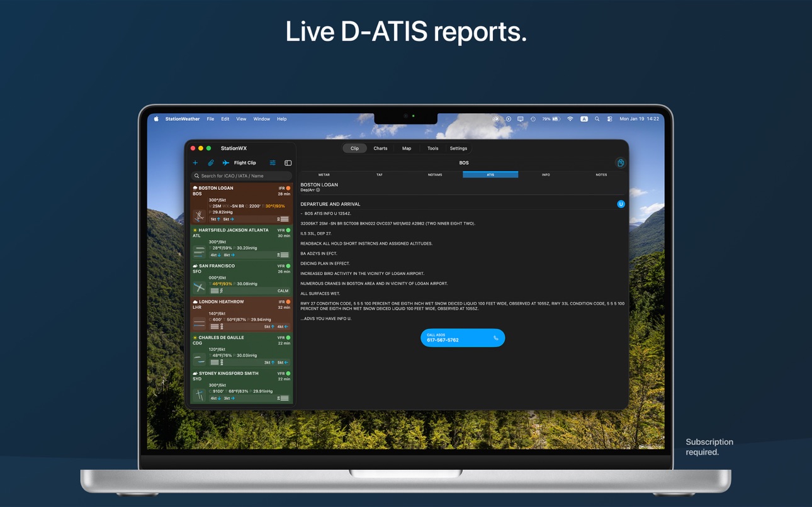This screenshot has width=812, height=507.
Task: Click the CALM wind label for San Francisco
Action: [x=283, y=291]
